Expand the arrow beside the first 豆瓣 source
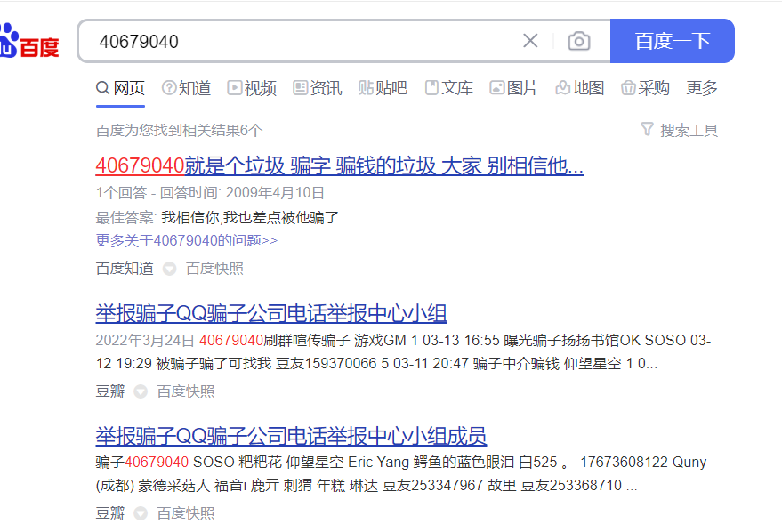Viewport: 782px width, 532px height. coord(141,392)
